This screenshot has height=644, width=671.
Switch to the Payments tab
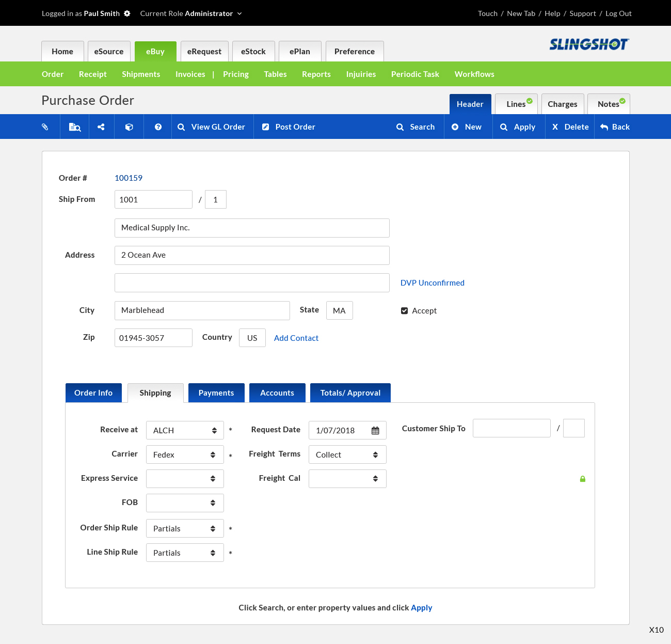[216, 393]
